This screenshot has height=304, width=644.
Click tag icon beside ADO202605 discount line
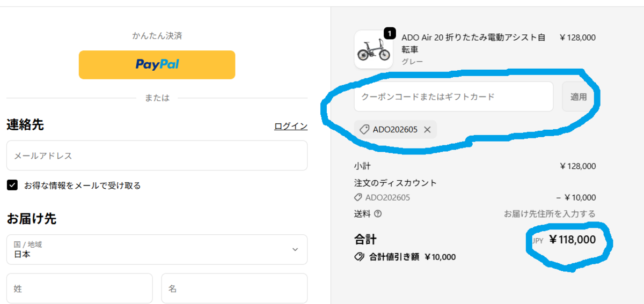click(x=358, y=198)
